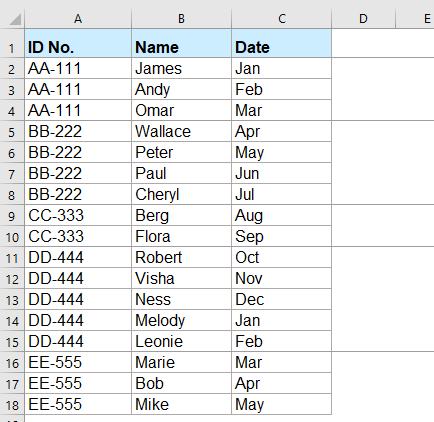Select row 1 header

pos(12,43)
